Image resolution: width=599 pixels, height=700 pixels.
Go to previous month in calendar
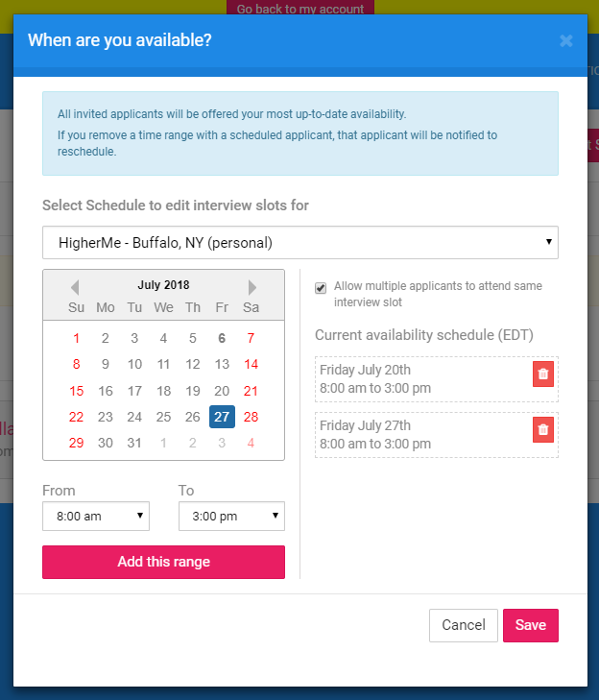click(x=75, y=286)
